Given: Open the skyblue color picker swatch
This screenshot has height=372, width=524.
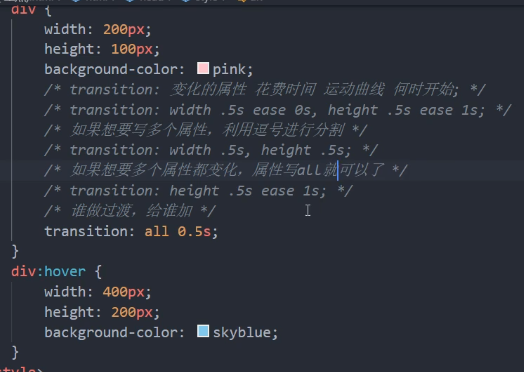Looking at the screenshot, I should [x=203, y=331].
